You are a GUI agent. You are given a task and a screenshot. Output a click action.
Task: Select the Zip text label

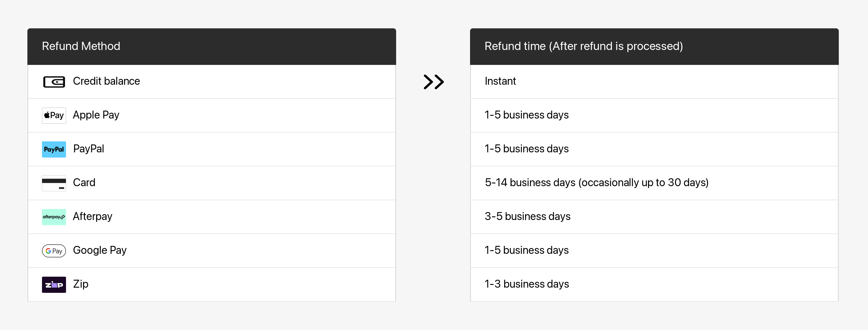81,284
